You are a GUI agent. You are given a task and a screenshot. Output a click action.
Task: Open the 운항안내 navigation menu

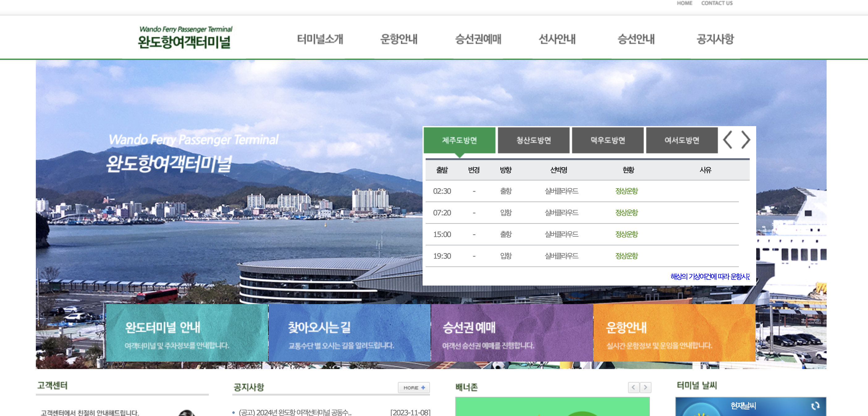(398, 39)
